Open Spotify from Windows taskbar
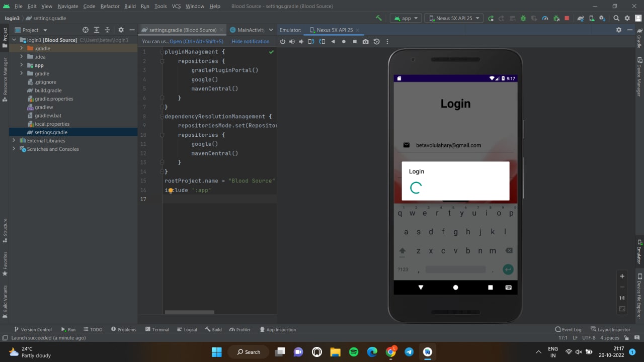 (354, 352)
